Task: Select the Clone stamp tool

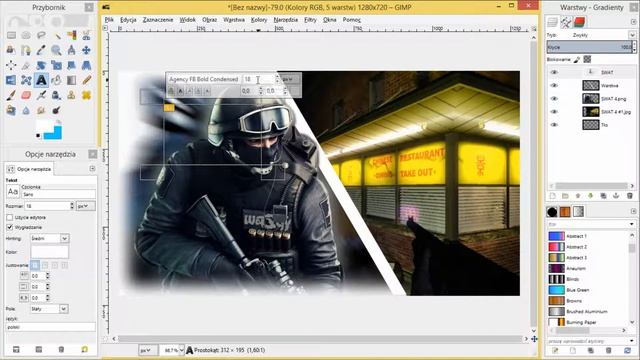Action: [x=71, y=96]
